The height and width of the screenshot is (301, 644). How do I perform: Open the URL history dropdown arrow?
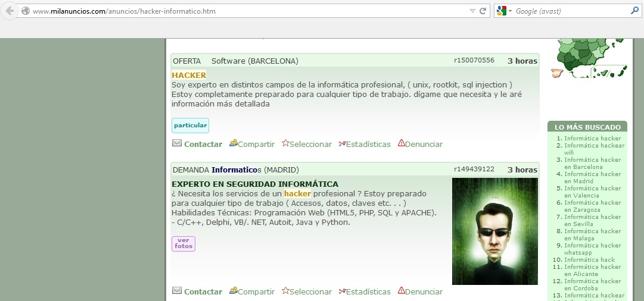point(472,11)
